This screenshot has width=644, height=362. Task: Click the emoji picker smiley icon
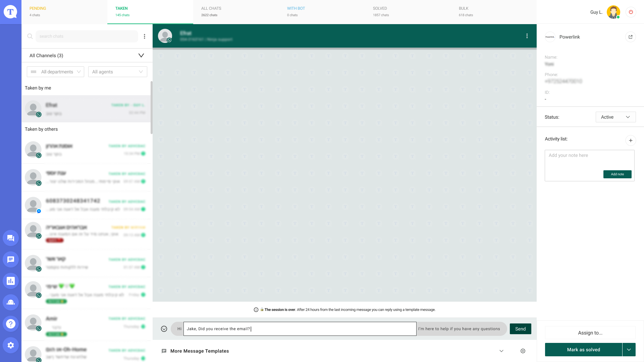[x=164, y=329]
